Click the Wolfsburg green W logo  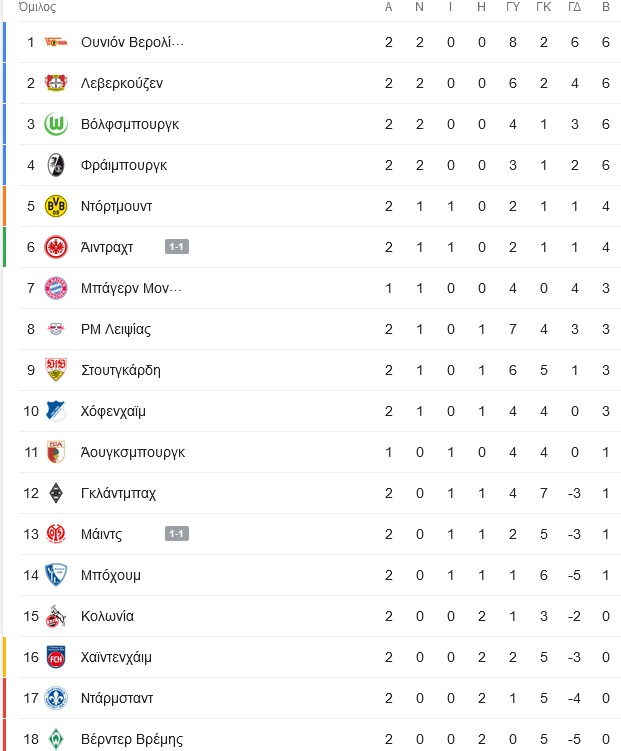(x=56, y=124)
